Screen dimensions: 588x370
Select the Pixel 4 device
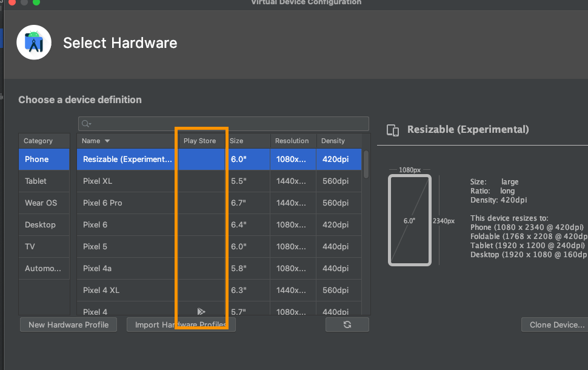(219, 309)
